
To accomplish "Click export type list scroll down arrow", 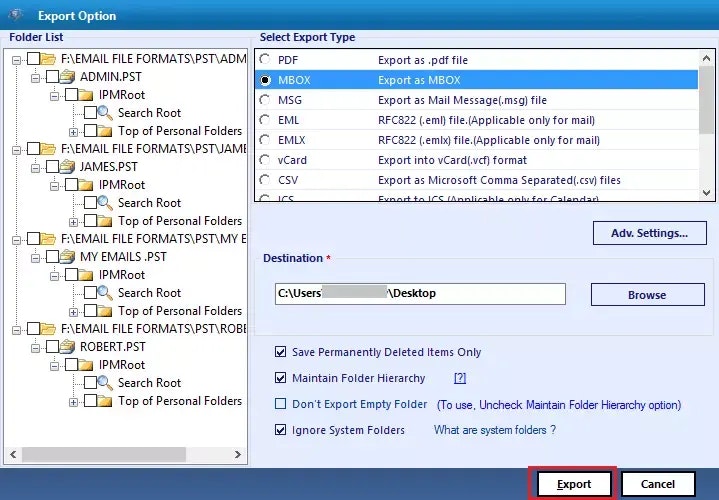I will (706, 193).
